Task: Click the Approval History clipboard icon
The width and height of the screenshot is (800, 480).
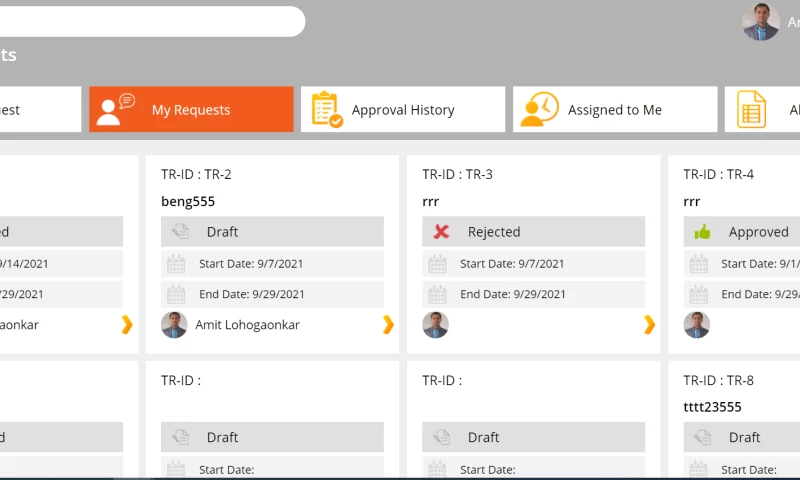Action: tap(327, 109)
